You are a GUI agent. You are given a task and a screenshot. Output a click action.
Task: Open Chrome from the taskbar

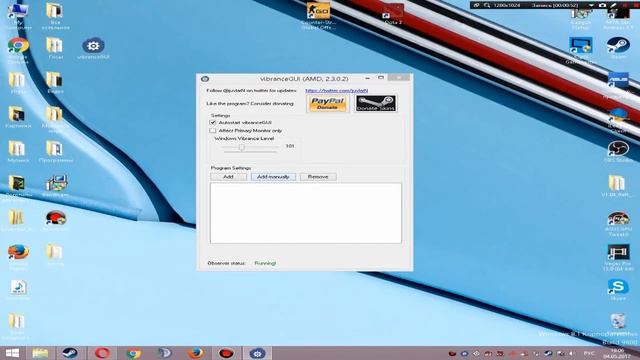click(133, 353)
